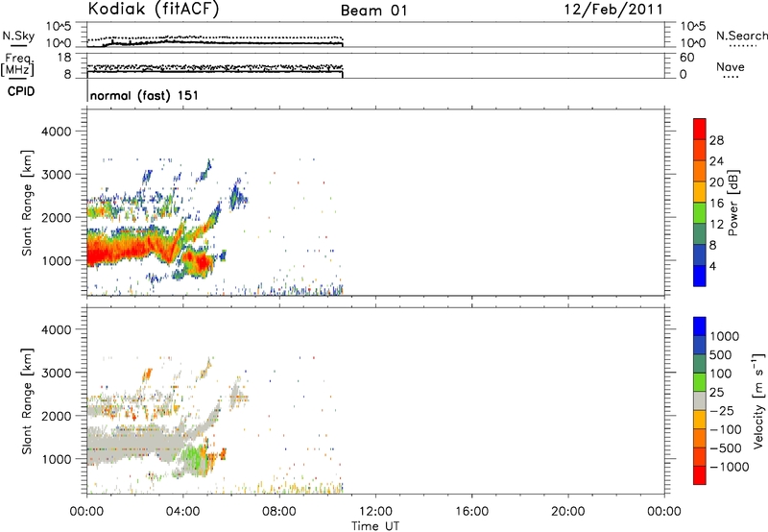Click the date '12/Feb/2011'
The height and width of the screenshot is (532, 768).
click(613, 10)
